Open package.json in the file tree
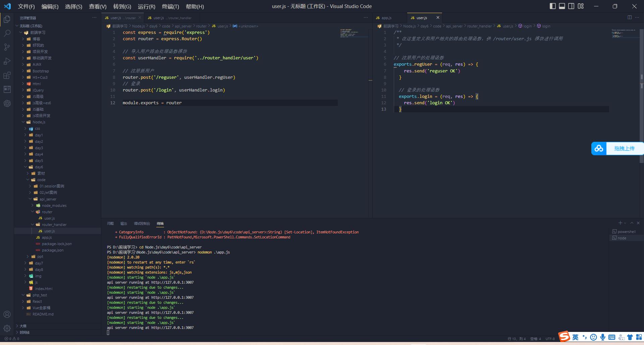This screenshot has width=644, height=345. point(53,250)
